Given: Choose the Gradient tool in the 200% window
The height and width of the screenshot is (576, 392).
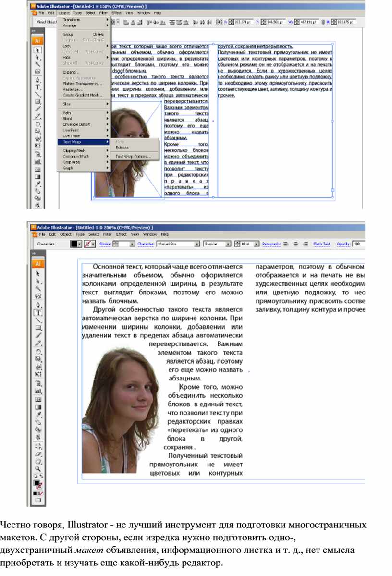Looking at the screenshot, I should point(38,407).
